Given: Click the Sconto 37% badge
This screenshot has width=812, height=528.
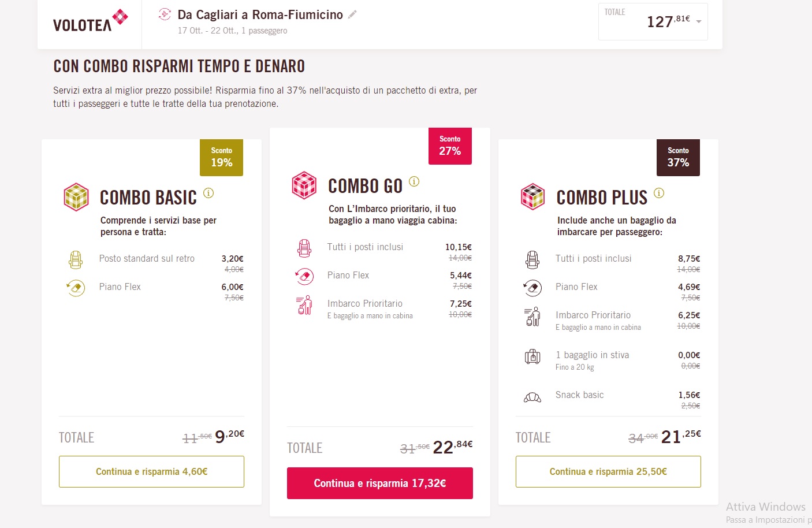Looking at the screenshot, I should point(678,158).
